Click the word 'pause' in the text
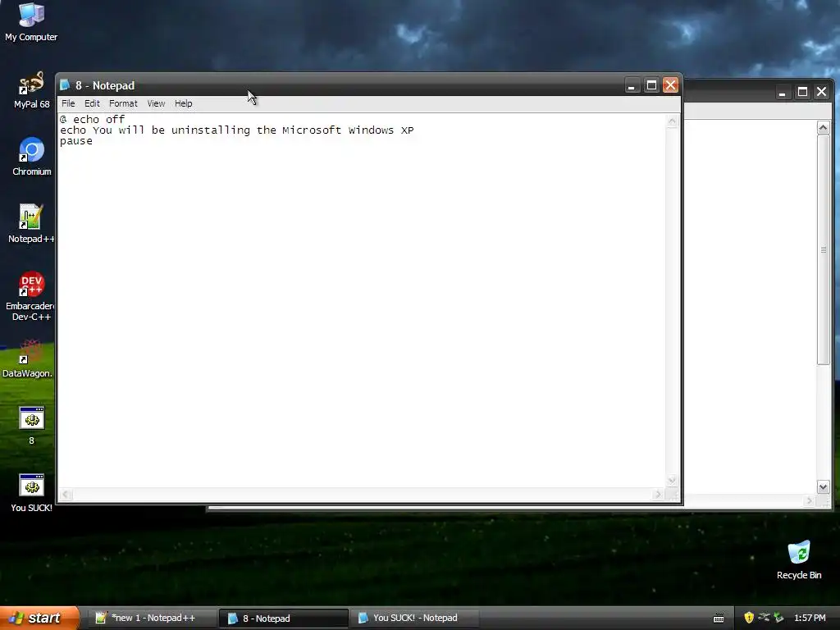840x630 pixels. coord(76,141)
